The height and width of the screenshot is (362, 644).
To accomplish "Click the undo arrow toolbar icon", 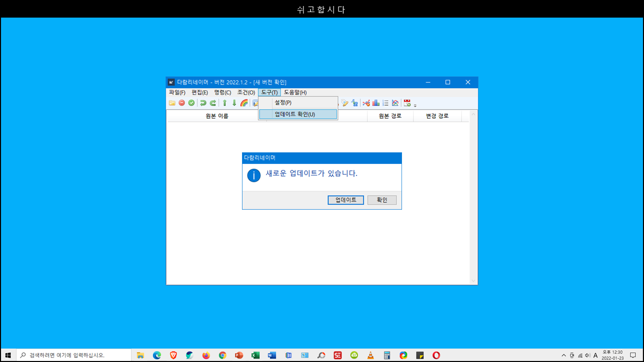I will pyautogui.click(x=203, y=103).
